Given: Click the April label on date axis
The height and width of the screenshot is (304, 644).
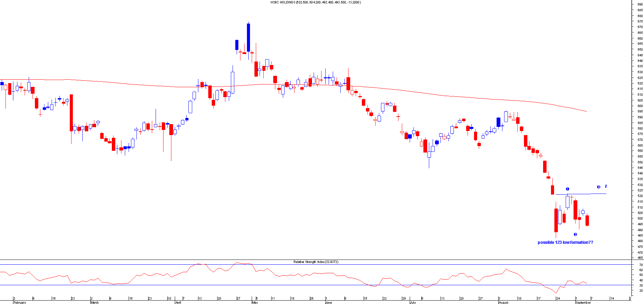Looking at the screenshot, I should tap(178, 302).
